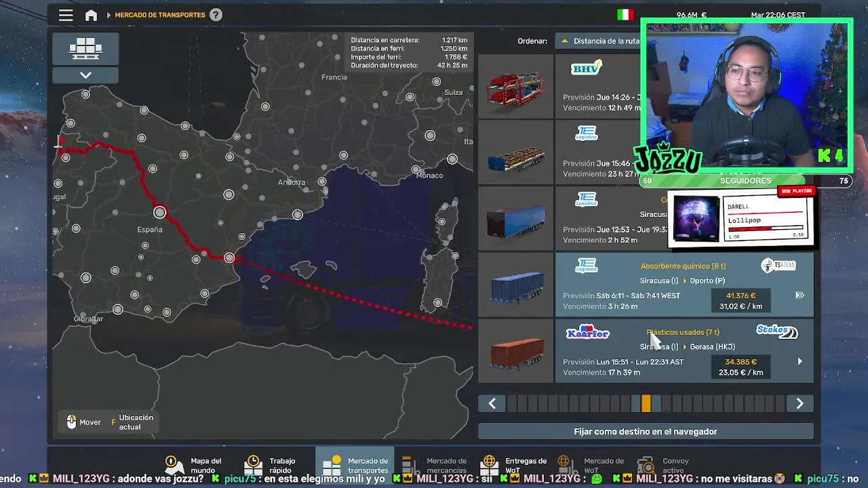The width and height of the screenshot is (868, 488).
Task: Click the route text 'Oporto (P)'
Action: pyautogui.click(x=707, y=281)
